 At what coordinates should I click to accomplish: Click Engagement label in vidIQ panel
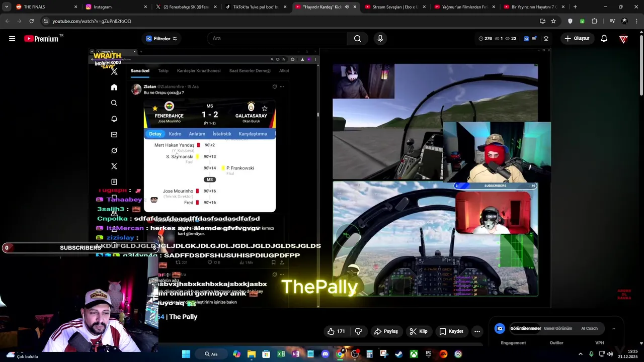click(x=513, y=343)
